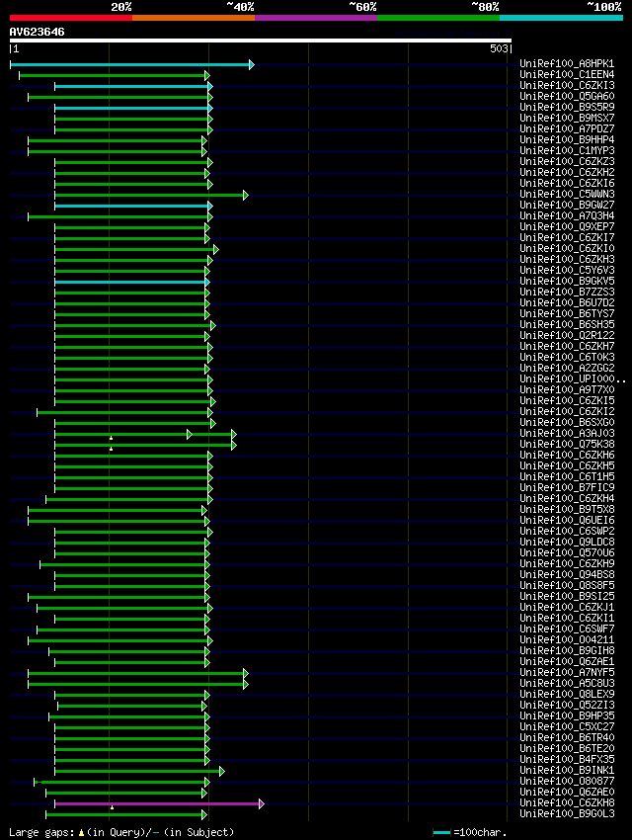Screen dimensions: 632x840
Task: Open hit UniRef100_A8HPK1
Action: coord(567,64)
